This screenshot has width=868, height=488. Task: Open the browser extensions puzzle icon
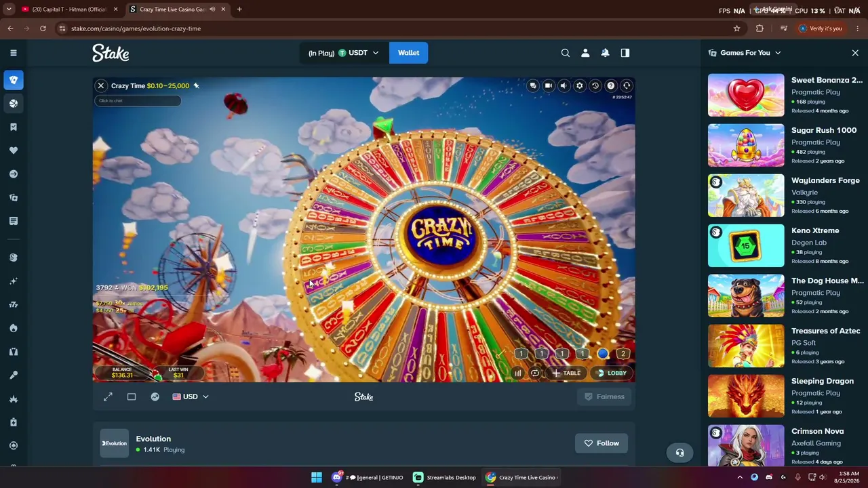[x=759, y=28]
